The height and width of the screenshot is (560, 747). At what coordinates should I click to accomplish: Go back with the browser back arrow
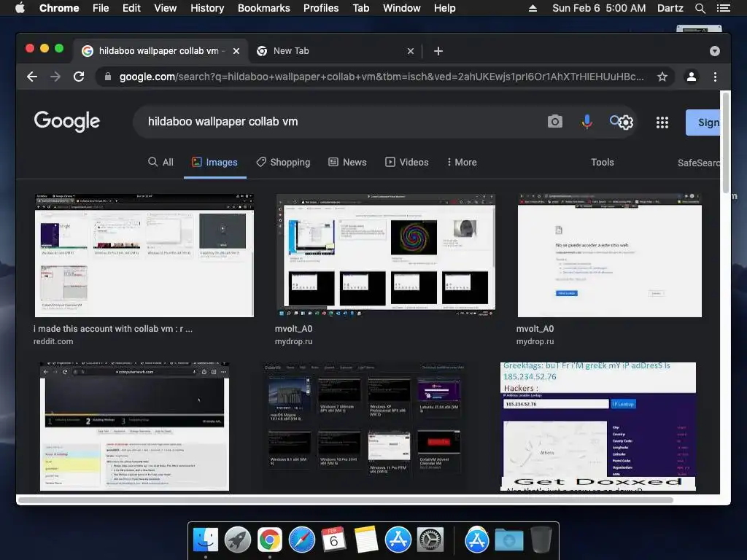coord(32,77)
